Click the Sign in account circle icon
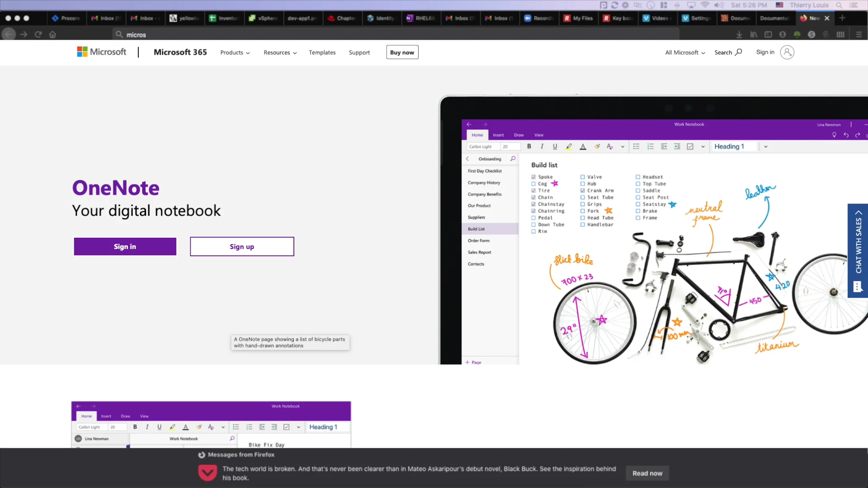The width and height of the screenshot is (868, 488). click(788, 52)
